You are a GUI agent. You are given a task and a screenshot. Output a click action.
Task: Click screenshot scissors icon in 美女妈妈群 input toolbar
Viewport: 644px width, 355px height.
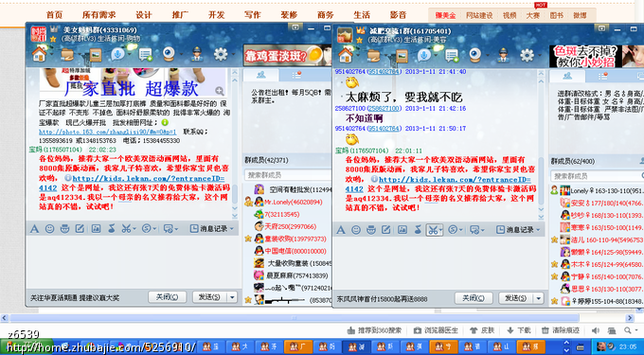tap(127, 228)
